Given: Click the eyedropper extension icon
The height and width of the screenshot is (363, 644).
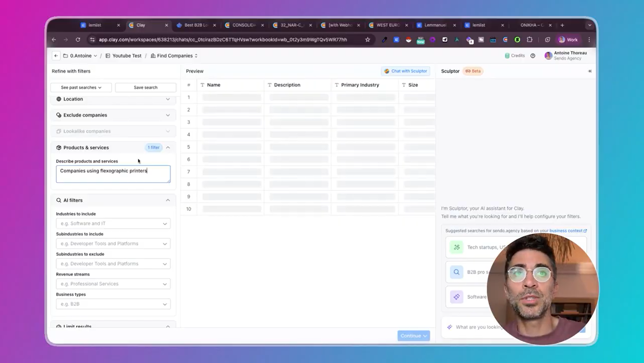Looking at the screenshot, I should (x=384, y=40).
